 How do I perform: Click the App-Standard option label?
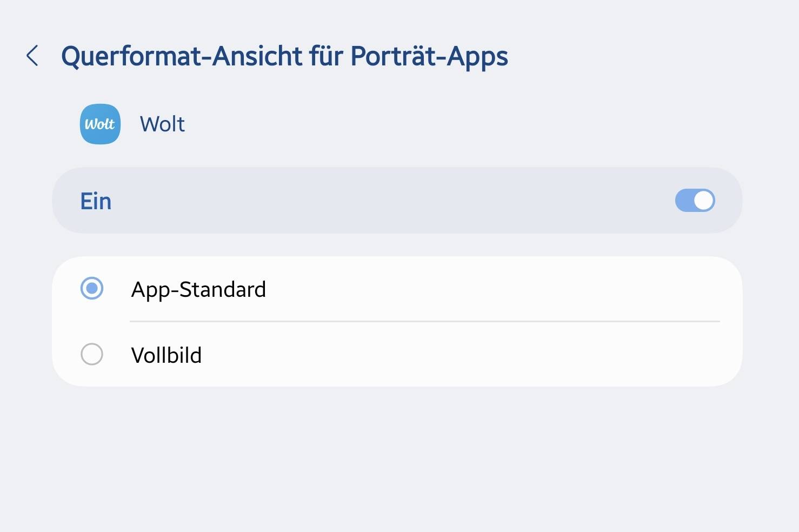pyautogui.click(x=198, y=289)
